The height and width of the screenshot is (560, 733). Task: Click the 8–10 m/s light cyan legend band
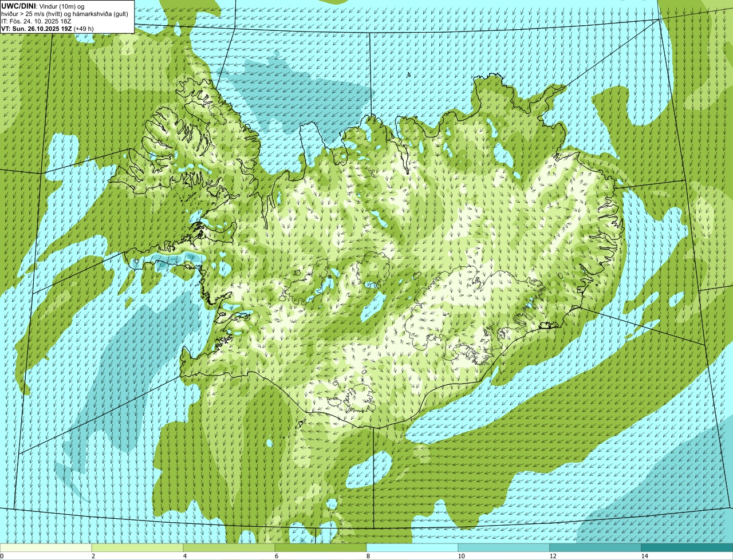412,547
